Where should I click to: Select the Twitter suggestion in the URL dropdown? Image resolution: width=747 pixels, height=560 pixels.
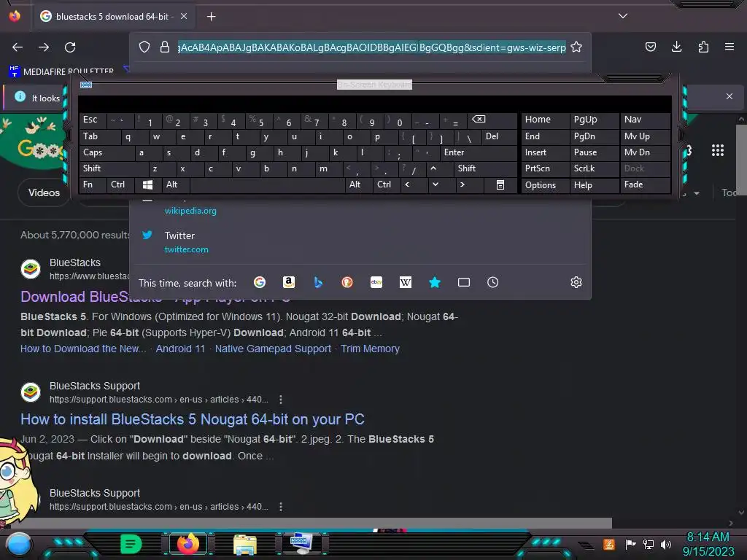(360, 242)
